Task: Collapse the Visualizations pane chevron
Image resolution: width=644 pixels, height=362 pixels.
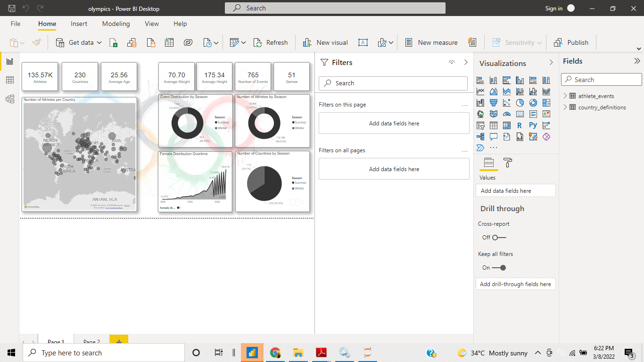Action: (x=551, y=63)
